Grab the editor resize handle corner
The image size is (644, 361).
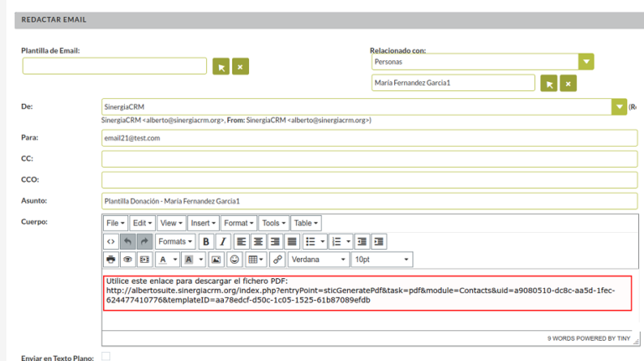point(636,341)
